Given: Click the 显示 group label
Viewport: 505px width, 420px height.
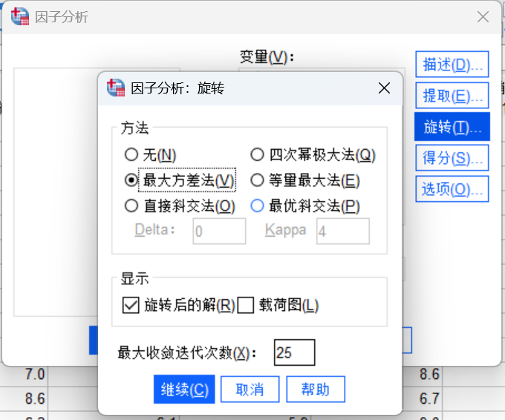Looking at the screenshot, I should click(x=134, y=278).
